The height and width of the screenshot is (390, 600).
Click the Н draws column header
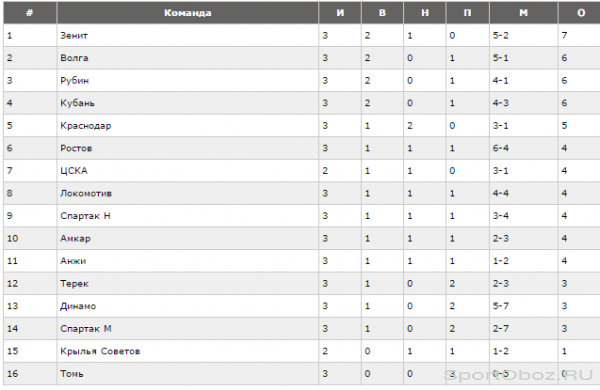(425, 13)
